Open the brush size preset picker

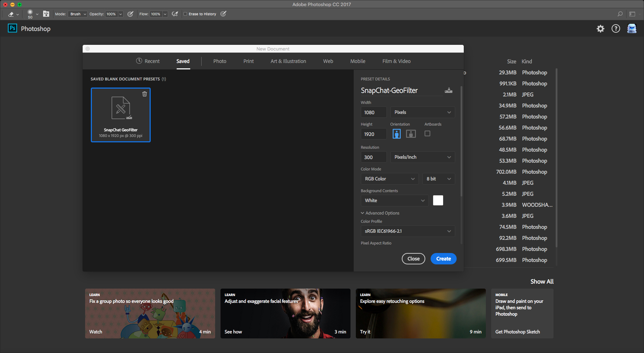[33, 14]
